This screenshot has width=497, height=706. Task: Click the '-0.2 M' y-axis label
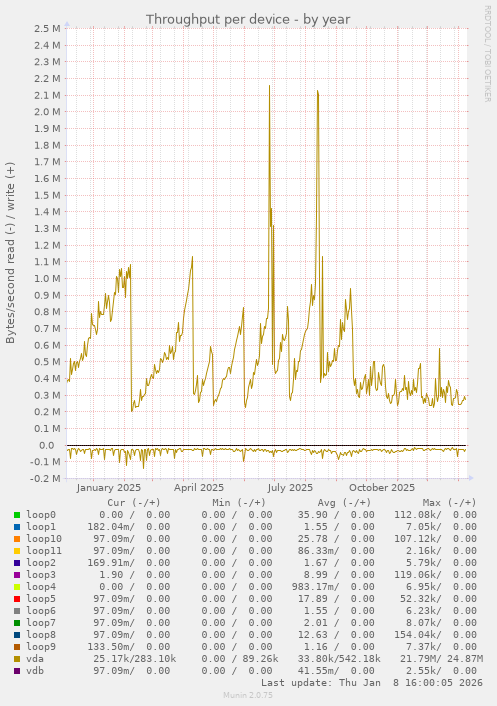click(x=45, y=479)
